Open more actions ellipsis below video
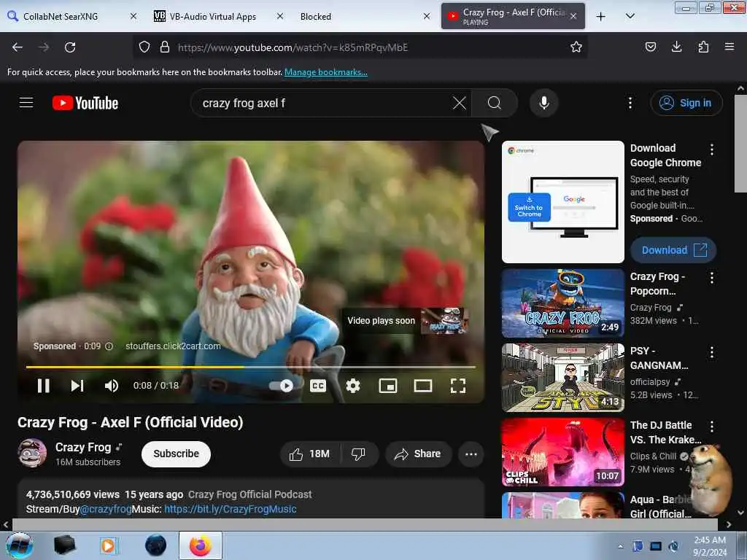This screenshot has height=560, width=747. click(471, 454)
